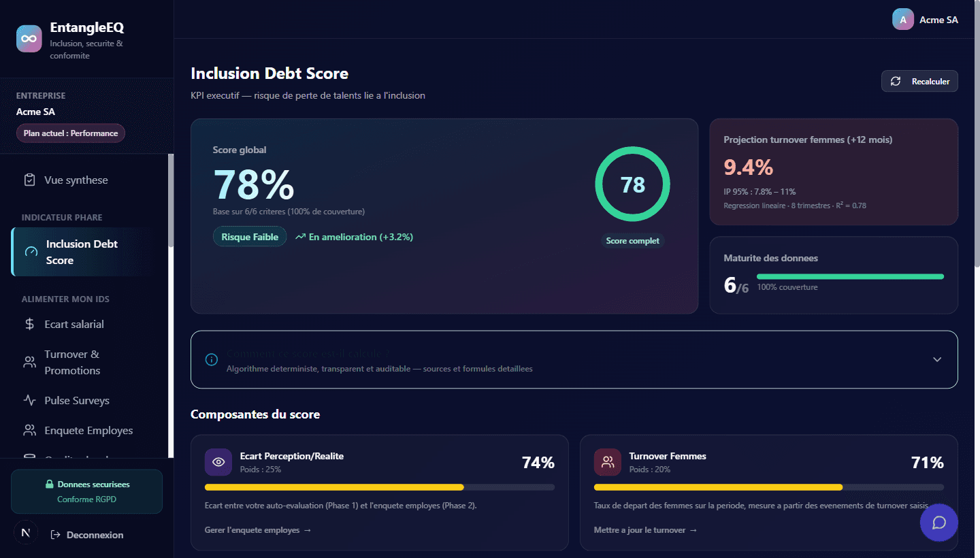Click the Ecart salarial dollar icon
This screenshot has height=558, width=980.
[x=29, y=325]
